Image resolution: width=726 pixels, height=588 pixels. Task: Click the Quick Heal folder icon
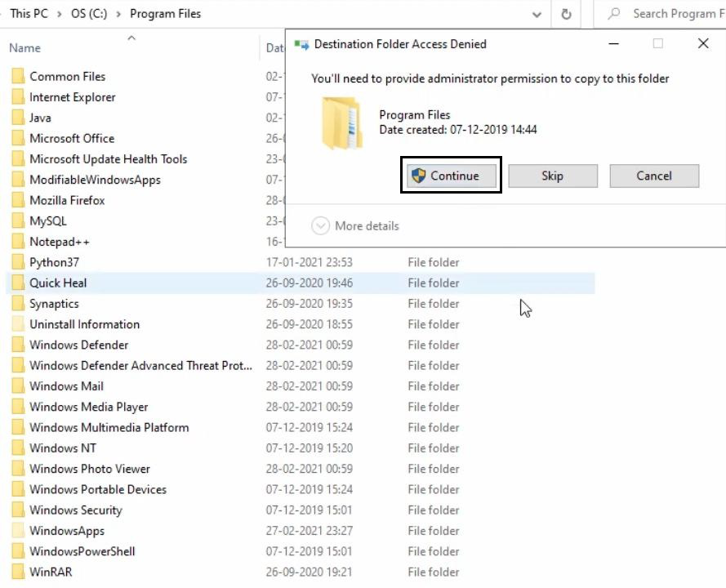point(18,283)
